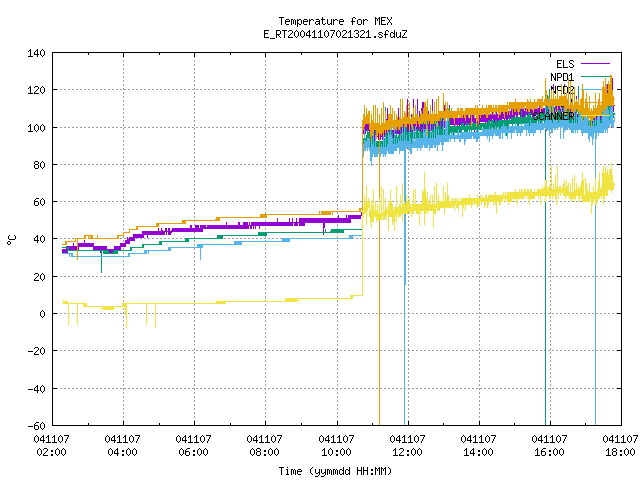Select the file name 'E_RT20041107021321.sfduZ' subtitle
The image size is (640, 480).
[x=335, y=34]
